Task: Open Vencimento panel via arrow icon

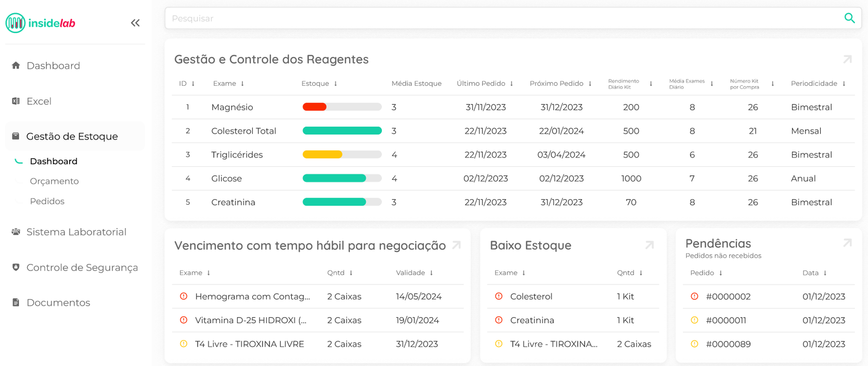Action: pyautogui.click(x=457, y=245)
